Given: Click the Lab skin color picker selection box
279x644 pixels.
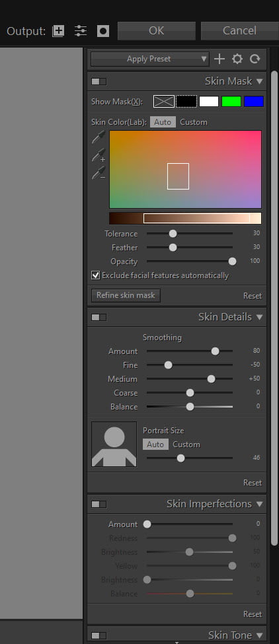Looking at the screenshot, I should pos(178,176).
